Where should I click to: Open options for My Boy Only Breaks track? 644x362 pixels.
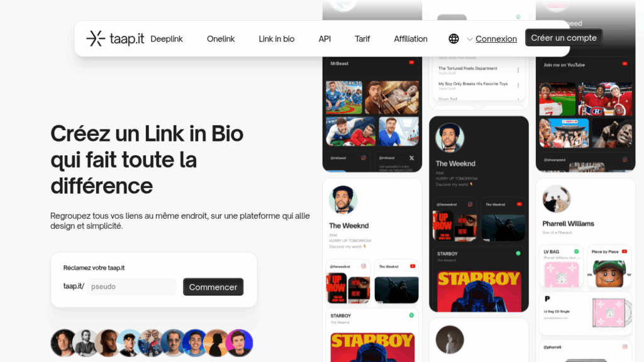tap(518, 85)
